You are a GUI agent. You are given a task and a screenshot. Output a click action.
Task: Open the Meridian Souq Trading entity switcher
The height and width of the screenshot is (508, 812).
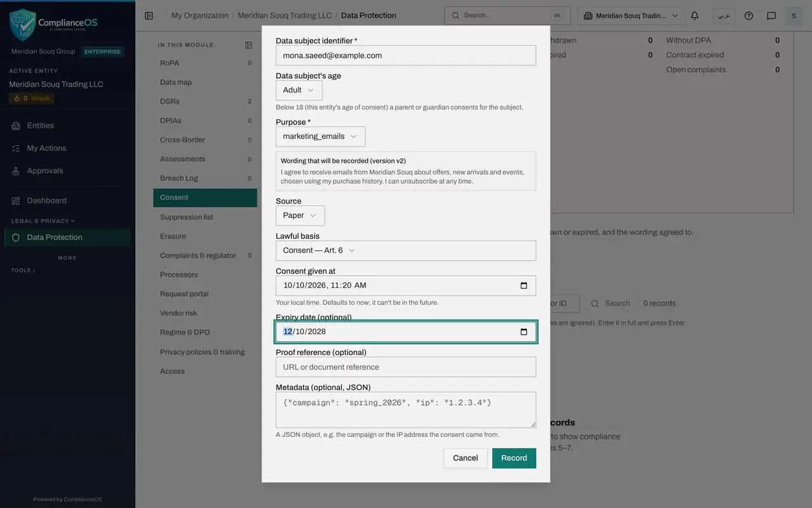point(632,16)
